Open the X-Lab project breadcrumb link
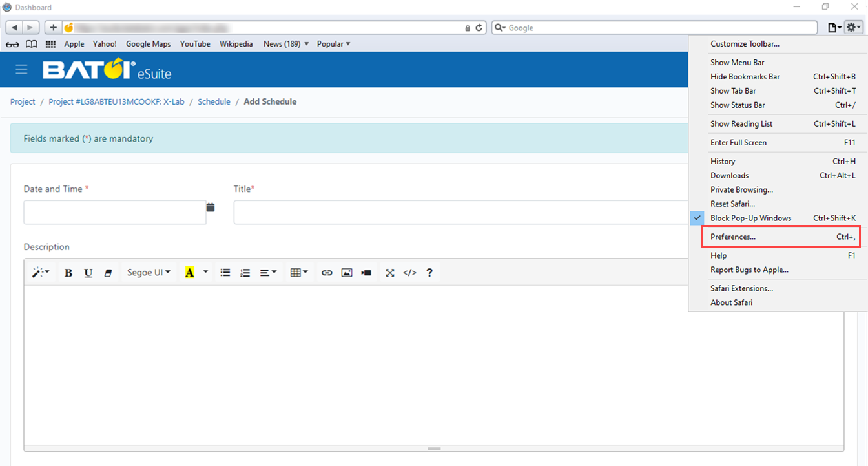Image resolution: width=868 pixels, height=466 pixels. point(116,101)
